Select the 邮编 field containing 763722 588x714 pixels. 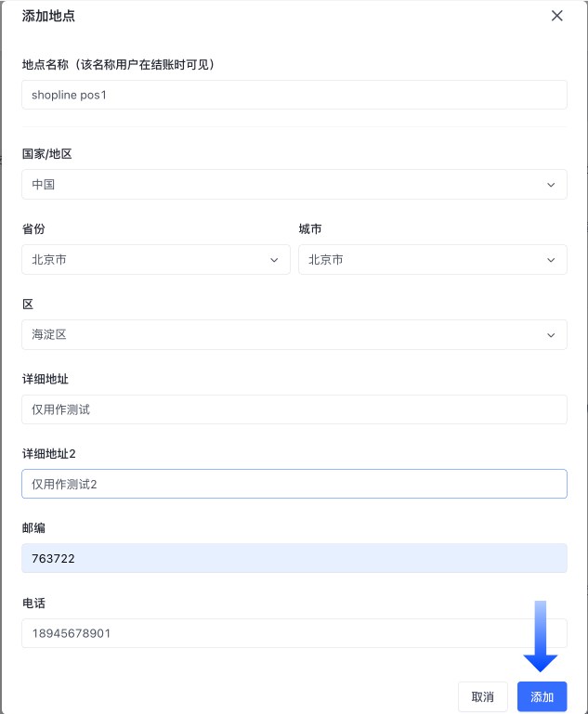point(294,559)
